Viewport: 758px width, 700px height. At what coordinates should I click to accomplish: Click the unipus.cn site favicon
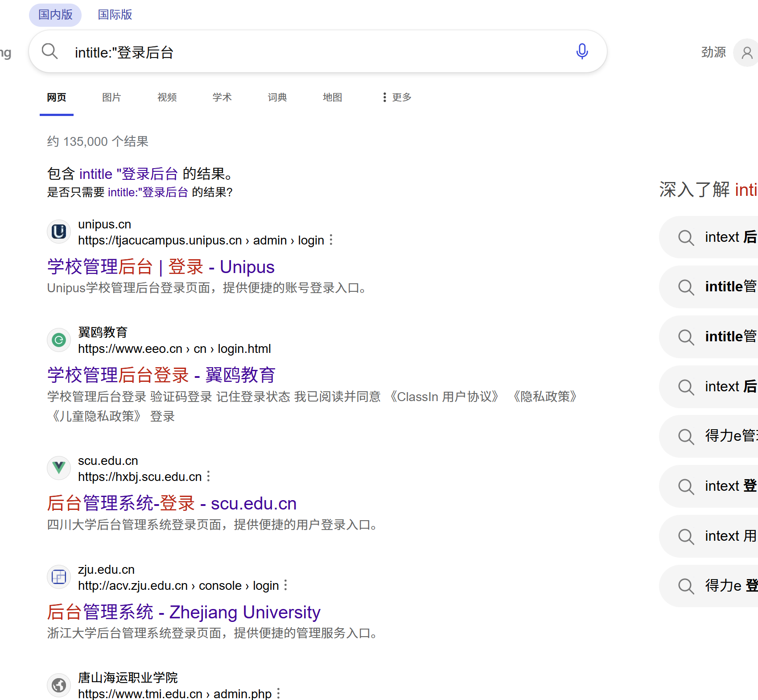(x=59, y=232)
